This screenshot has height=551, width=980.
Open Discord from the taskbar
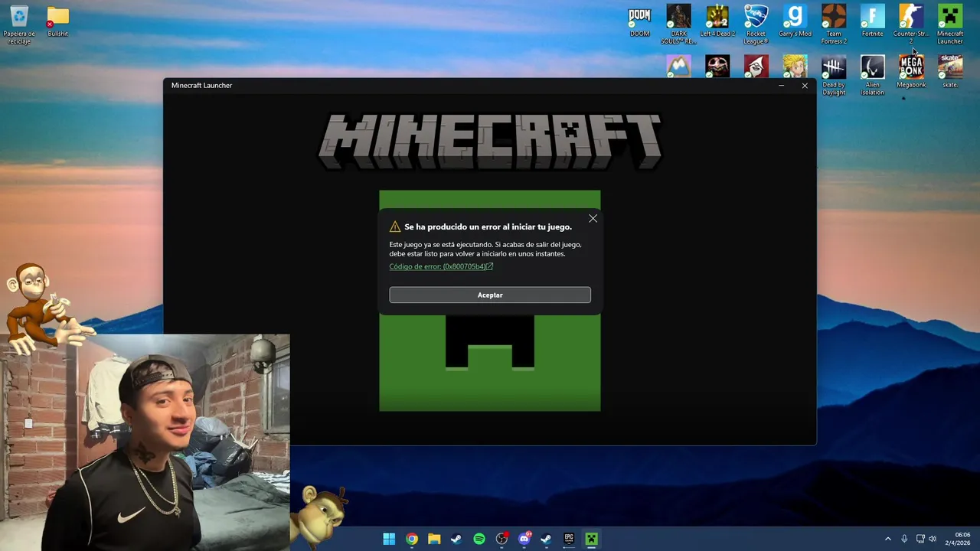524,539
